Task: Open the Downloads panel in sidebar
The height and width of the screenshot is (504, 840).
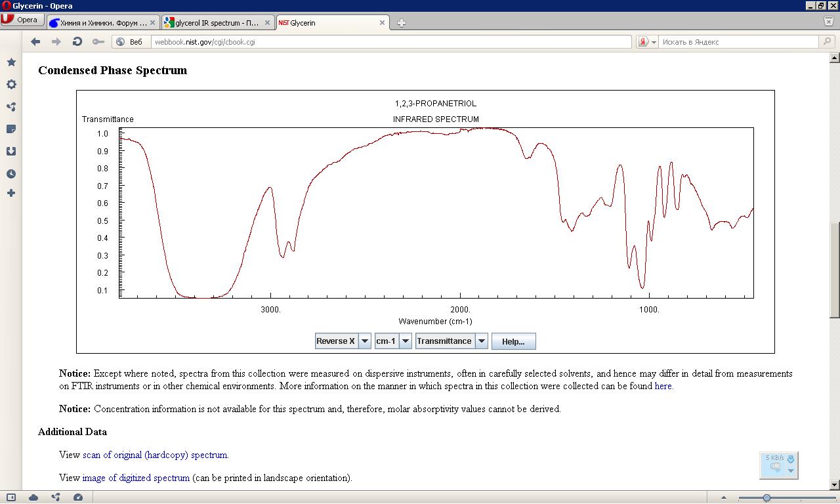Action: [x=11, y=152]
